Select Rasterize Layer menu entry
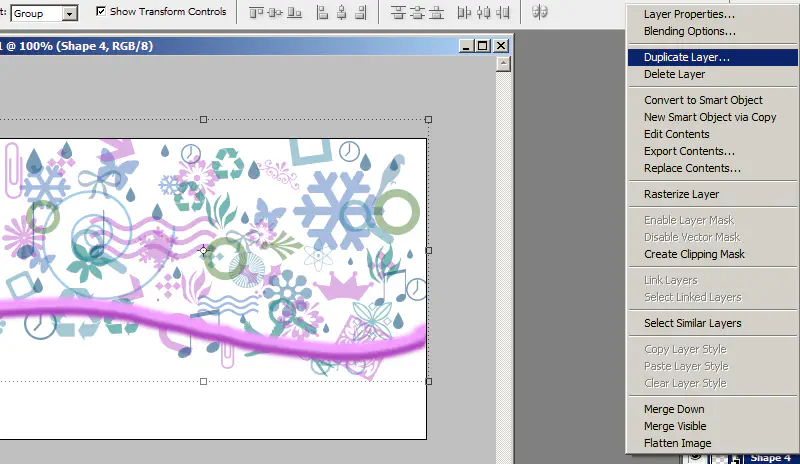800x464 pixels. tap(681, 194)
